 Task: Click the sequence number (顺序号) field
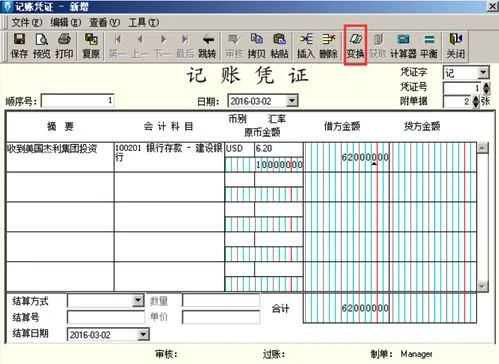click(x=77, y=100)
